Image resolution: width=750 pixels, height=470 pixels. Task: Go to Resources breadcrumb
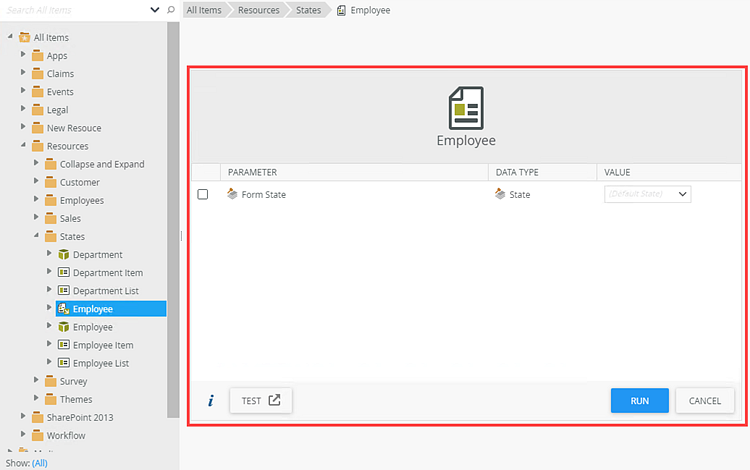point(259,10)
